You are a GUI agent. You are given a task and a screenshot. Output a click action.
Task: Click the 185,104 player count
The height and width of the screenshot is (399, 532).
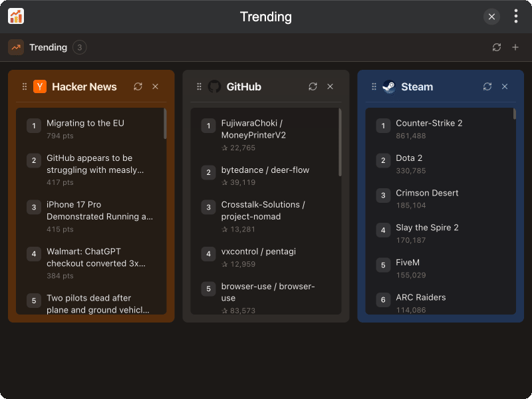click(411, 205)
